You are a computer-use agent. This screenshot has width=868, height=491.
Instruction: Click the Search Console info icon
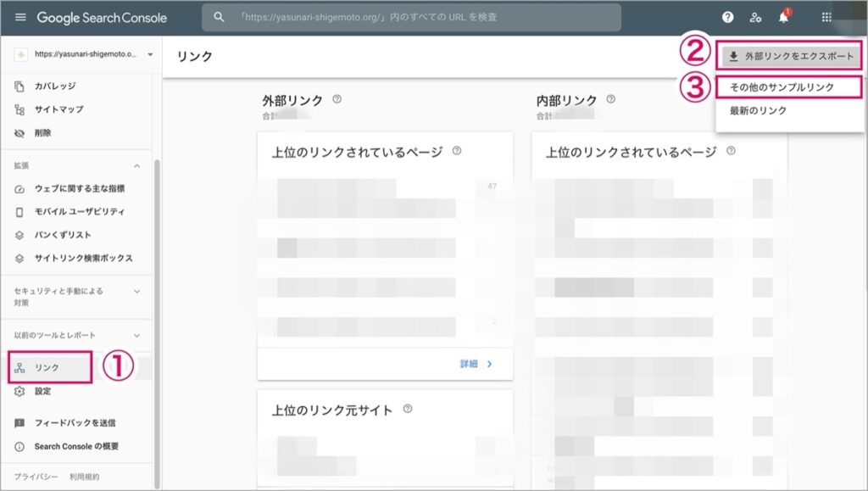[19, 447]
